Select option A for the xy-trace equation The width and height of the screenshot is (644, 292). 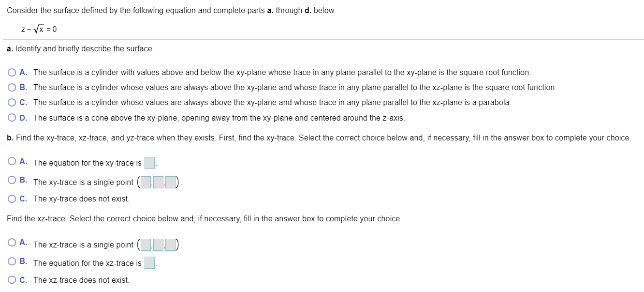pos(11,161)
